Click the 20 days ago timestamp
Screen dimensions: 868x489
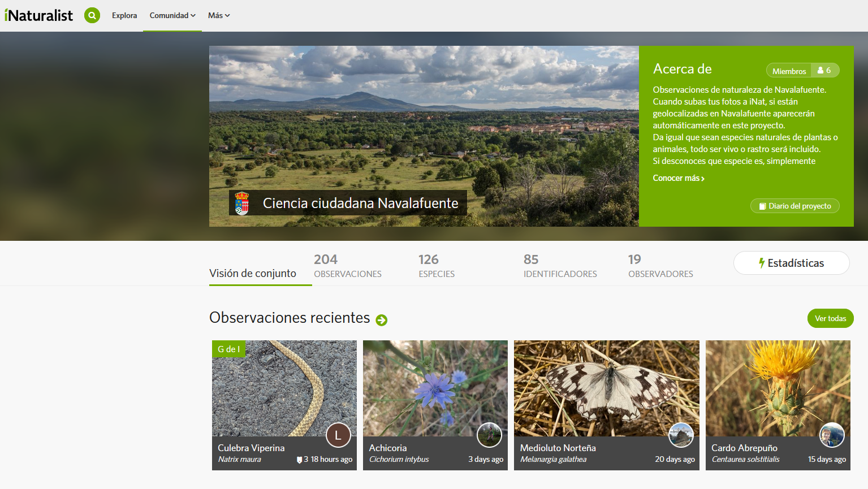tap(675, 459)
